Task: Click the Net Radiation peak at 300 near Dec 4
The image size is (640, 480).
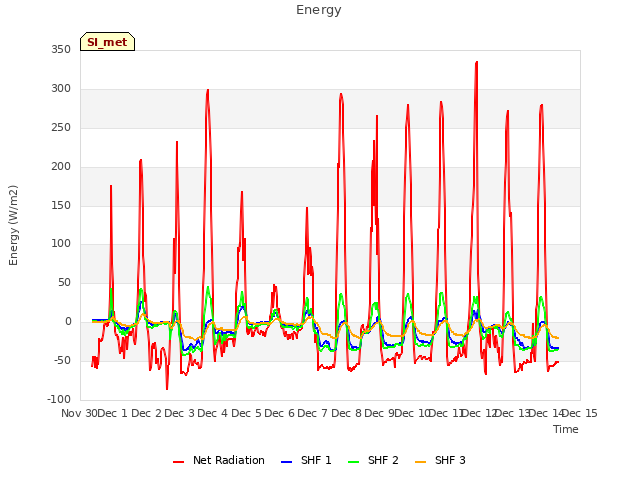Action: point(208,90)
